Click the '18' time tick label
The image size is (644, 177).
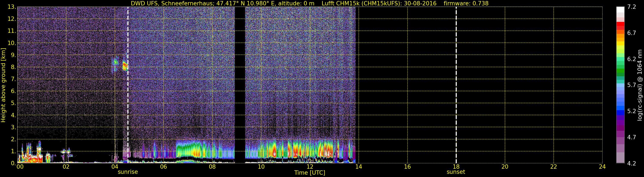point(456,167)
